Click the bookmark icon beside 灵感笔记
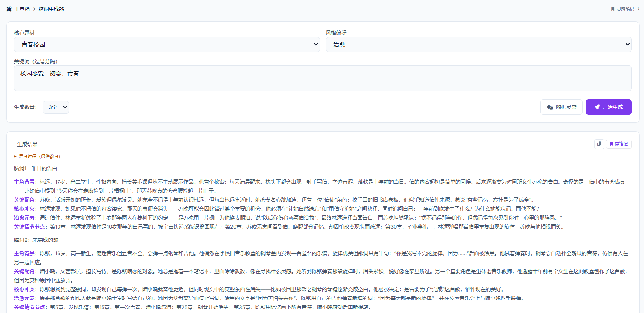This screenshot has width=644, height=313. click(x=613, y=9)
